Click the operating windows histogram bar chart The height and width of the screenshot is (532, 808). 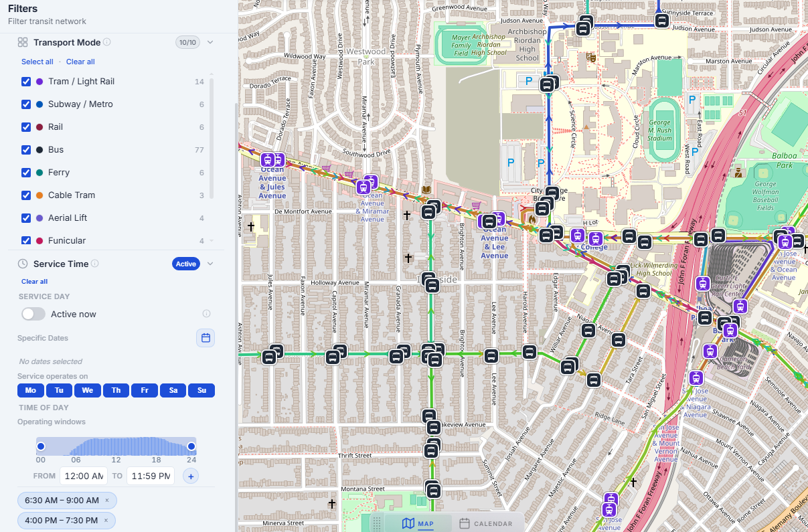tap(116, 446)
